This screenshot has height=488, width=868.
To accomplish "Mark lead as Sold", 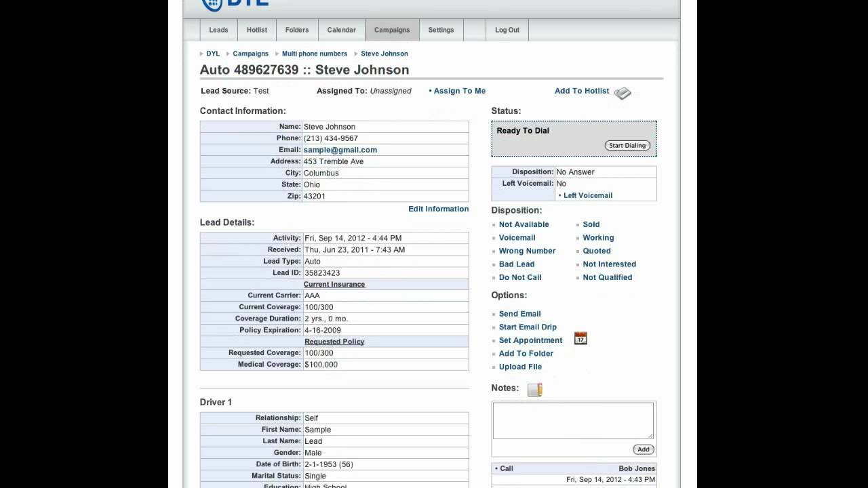I will (x=591, y=224).
